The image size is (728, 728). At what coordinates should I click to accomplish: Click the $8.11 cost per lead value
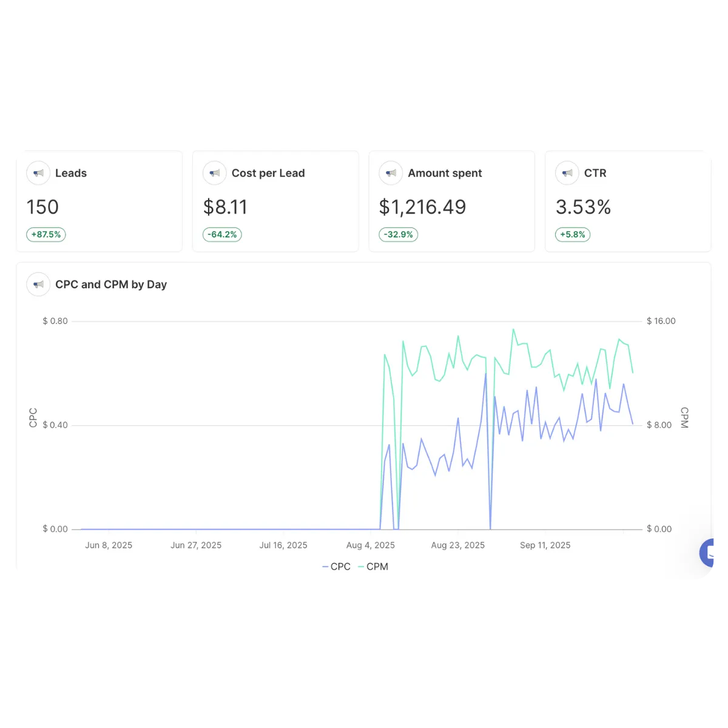(x=225, y=207)
